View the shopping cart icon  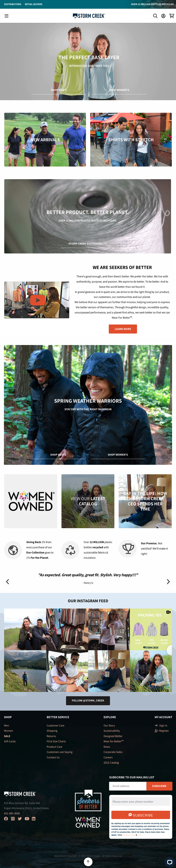(x=172, y=16)
